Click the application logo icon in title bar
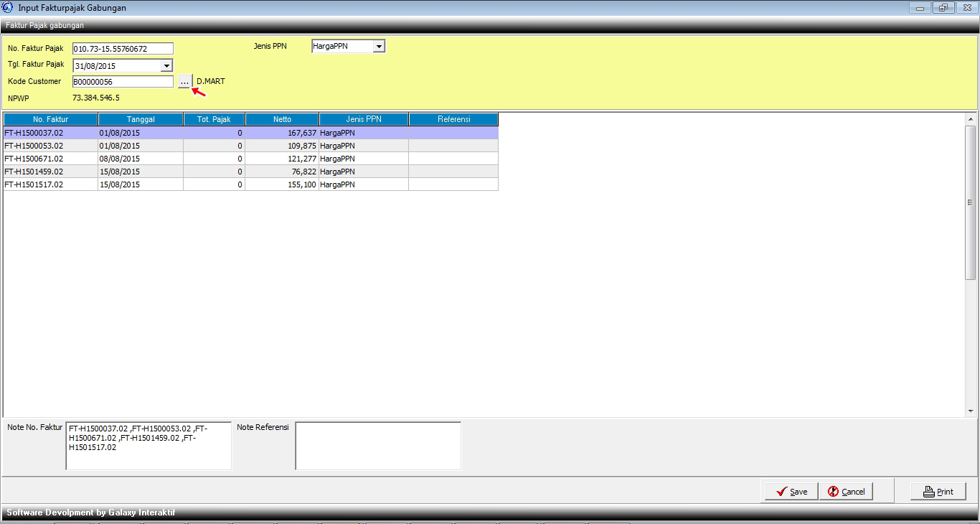The image size is (980, 524). tap(8, 8)
